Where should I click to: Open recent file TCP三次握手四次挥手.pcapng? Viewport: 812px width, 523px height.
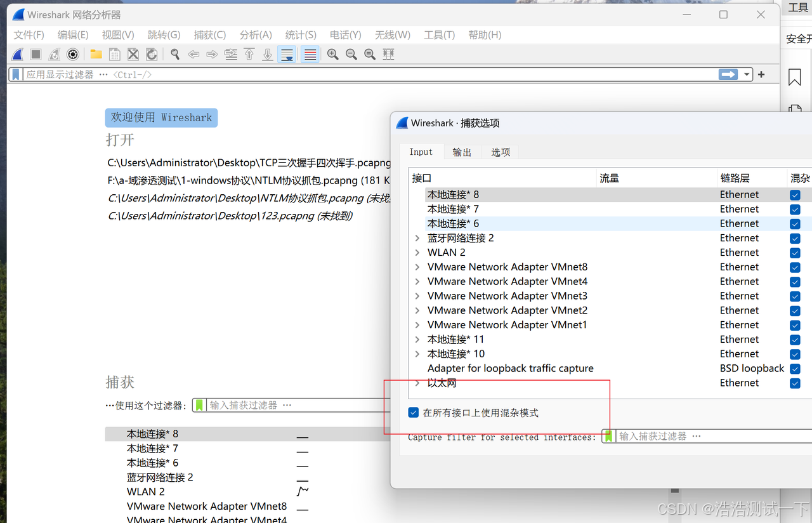pos(249,163)
